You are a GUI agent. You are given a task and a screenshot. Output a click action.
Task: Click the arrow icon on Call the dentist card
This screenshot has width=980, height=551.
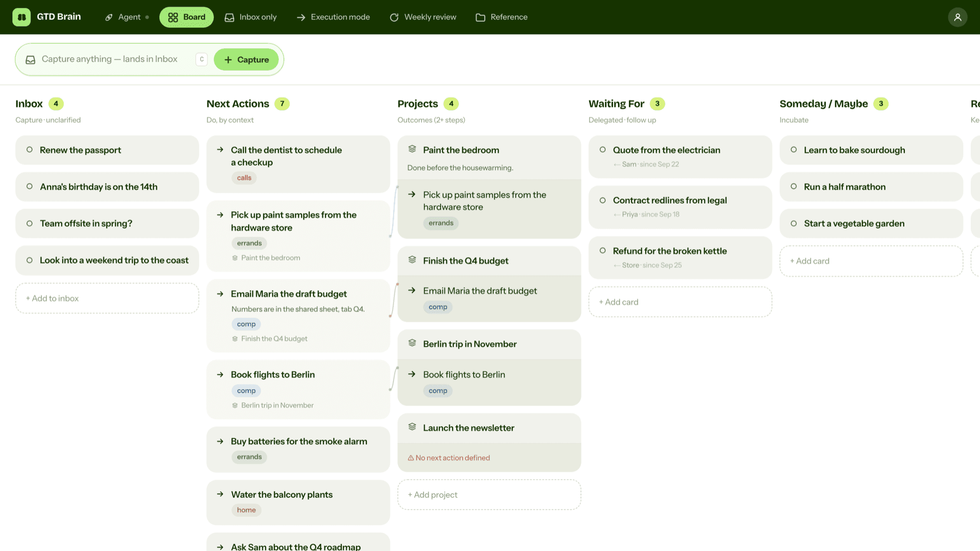point(220,149)
